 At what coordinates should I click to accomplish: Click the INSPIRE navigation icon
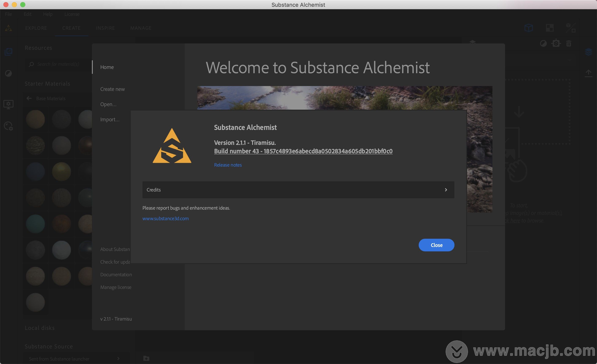click(105, 28)
